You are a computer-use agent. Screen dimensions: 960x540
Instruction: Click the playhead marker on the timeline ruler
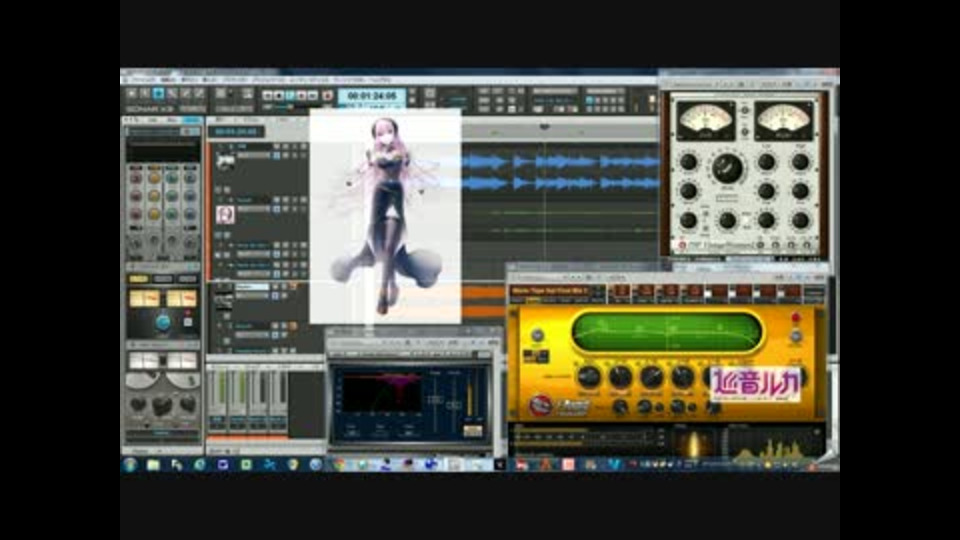(x=544, y=126)
